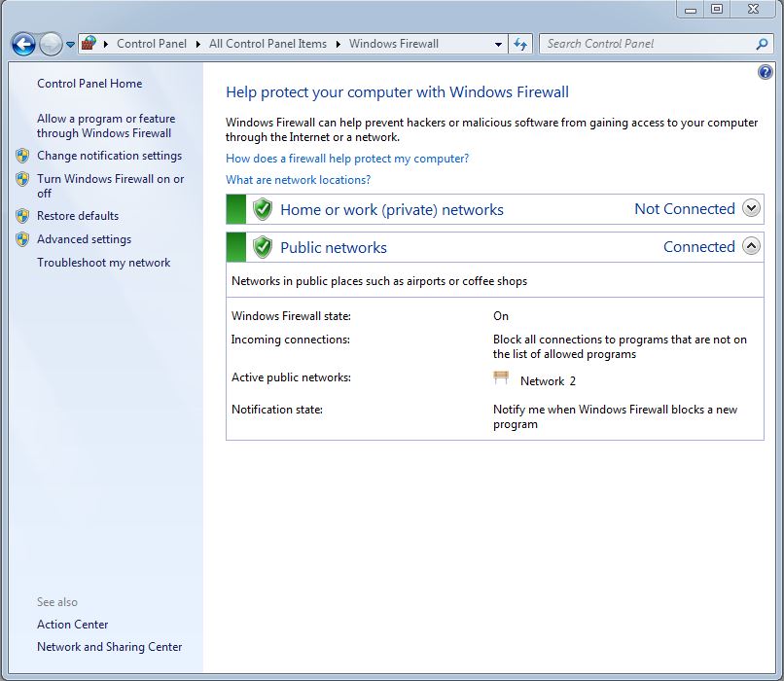Click the Windows Firewall state value On
Screen dimensions: 784x681
pyautogui.click(x=501, y=316)
